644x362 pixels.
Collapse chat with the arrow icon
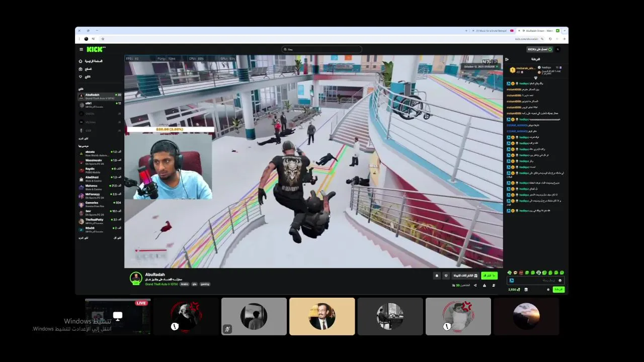(x=507, y=59)
